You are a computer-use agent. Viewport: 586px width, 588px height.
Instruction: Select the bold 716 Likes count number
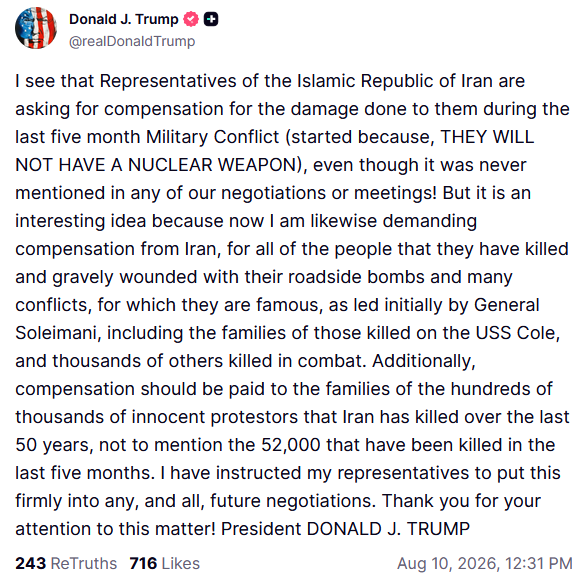(143, 563)
